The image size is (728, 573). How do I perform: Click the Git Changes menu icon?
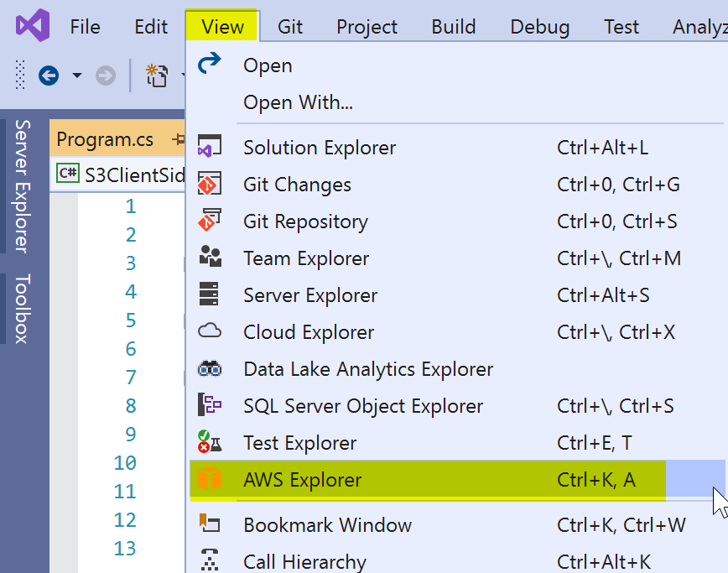coord(209,184)
